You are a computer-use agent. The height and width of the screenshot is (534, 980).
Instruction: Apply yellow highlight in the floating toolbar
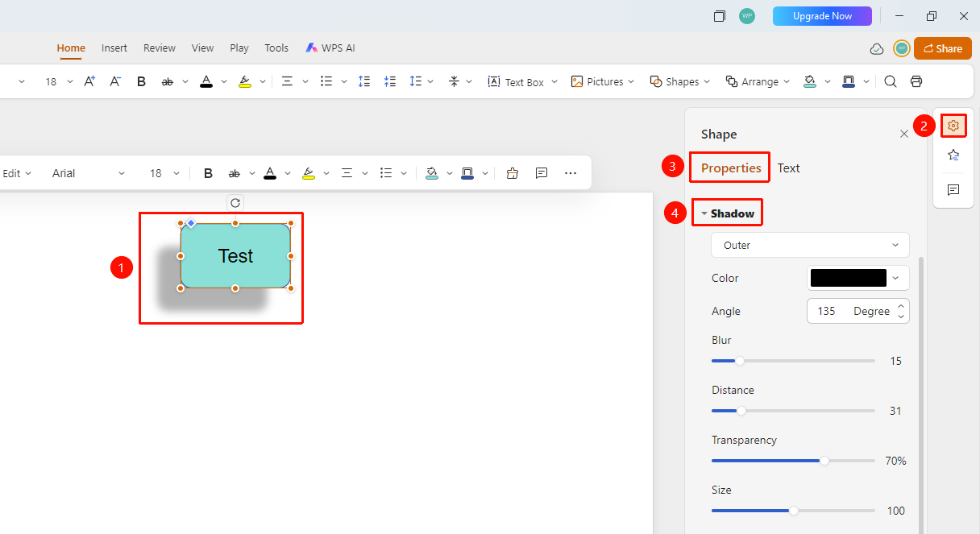click(309, 173)
